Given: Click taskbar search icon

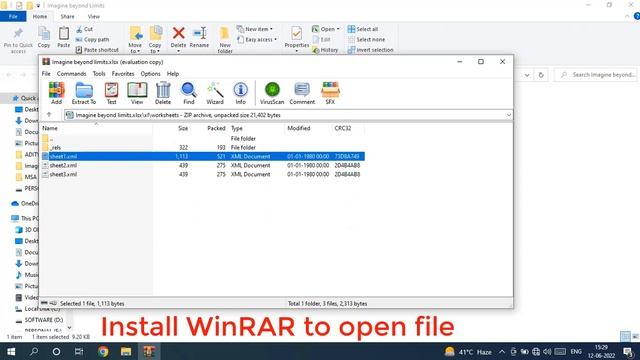Looking at the screenshot, I should (x=34, y=351).
